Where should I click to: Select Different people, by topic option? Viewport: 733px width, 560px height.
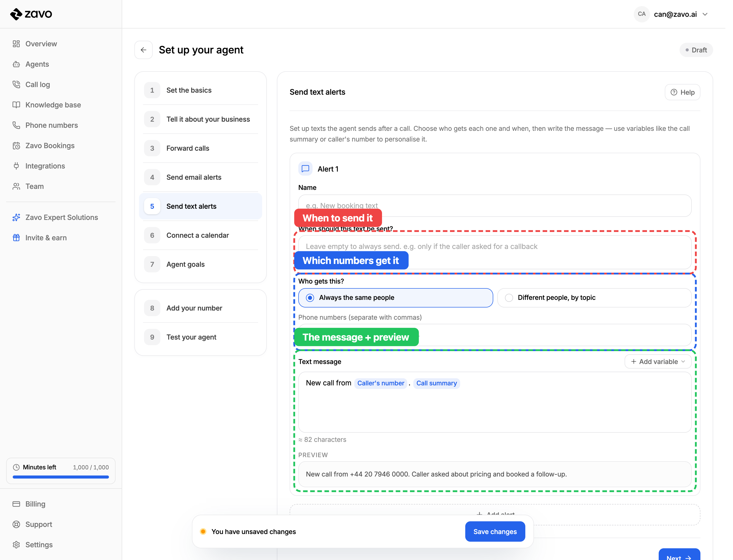tap(594, 297)
